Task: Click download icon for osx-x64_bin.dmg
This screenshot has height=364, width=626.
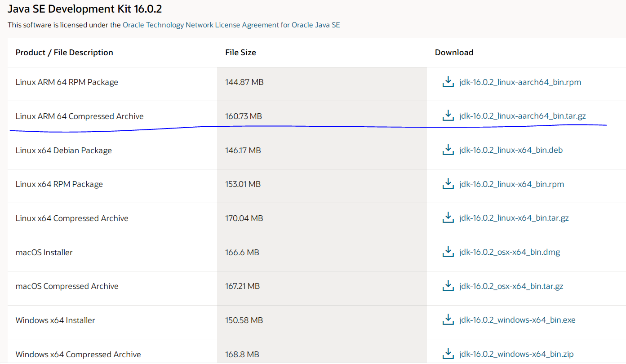Action: (x=448, y=252)
